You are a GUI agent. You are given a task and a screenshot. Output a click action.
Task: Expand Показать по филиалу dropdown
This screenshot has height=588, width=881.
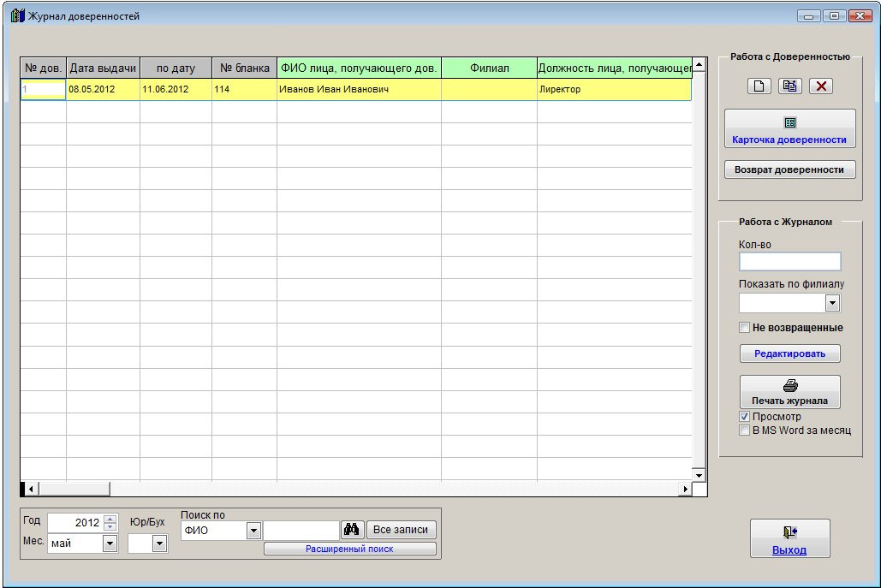click(x=833, y=303)
